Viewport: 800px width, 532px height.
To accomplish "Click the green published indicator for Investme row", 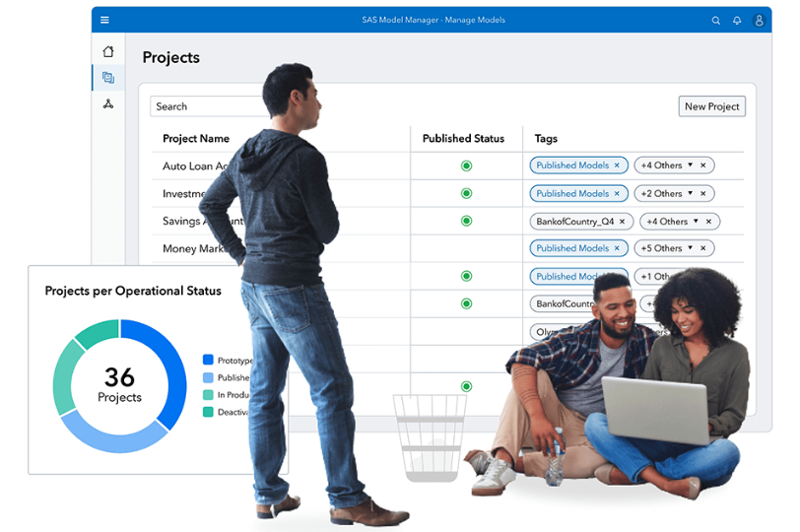I will coord(466,193).
